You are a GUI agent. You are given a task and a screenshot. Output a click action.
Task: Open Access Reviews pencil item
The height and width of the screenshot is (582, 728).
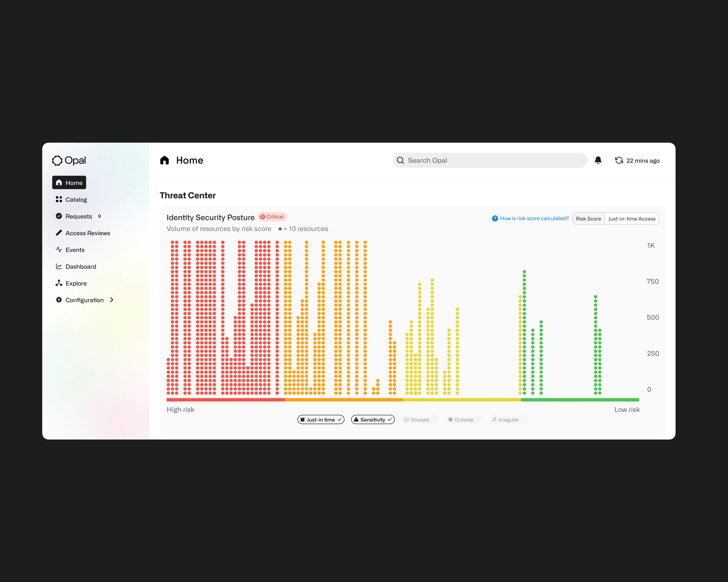87,233
